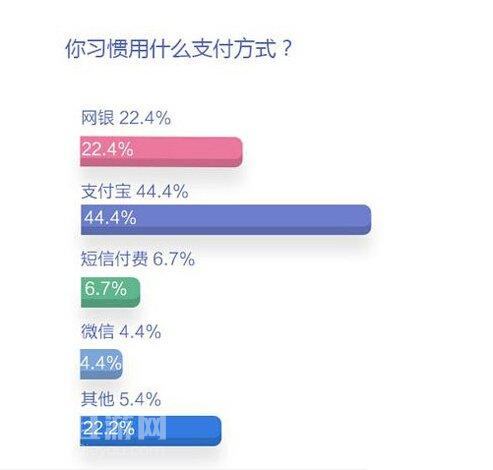Click the light blue 微信 4.4% bar

102,364
